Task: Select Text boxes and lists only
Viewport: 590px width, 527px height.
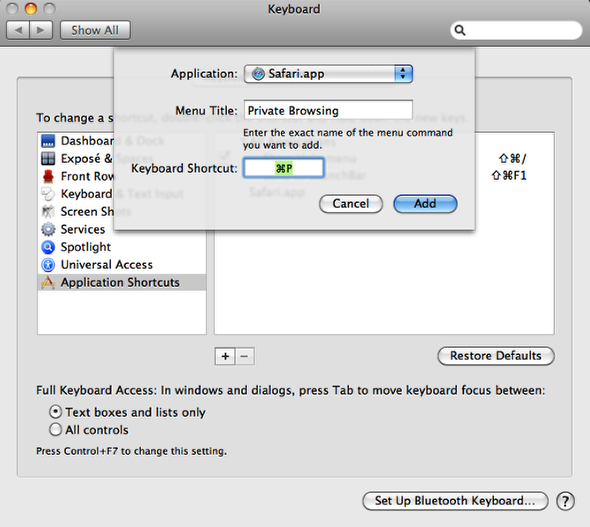Action: coord(55,412)
